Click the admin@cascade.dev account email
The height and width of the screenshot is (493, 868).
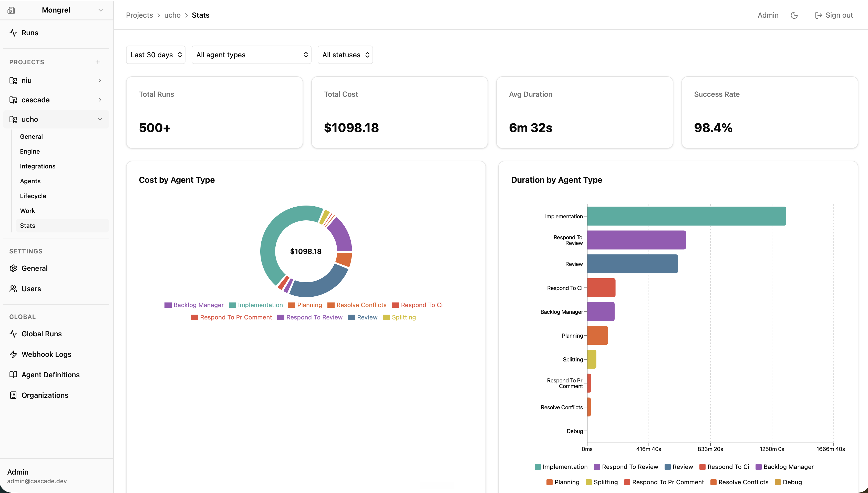[x=37, y=481]
